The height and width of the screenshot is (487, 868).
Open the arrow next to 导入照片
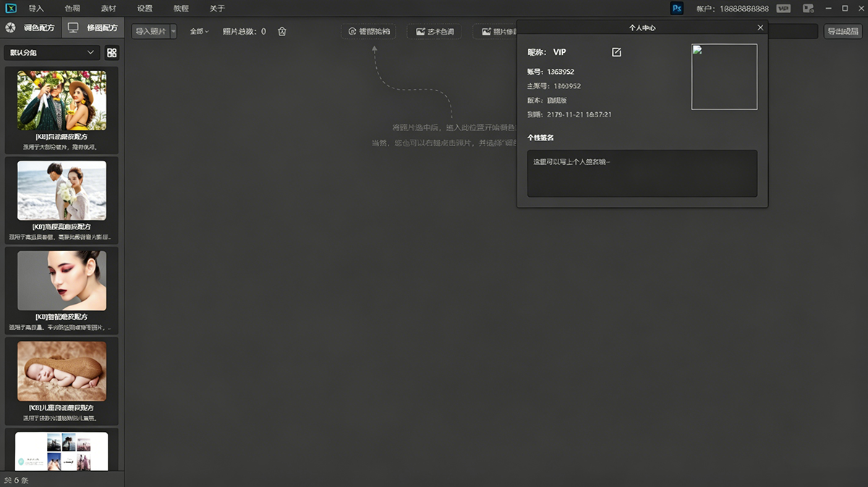tap(174, 32)
